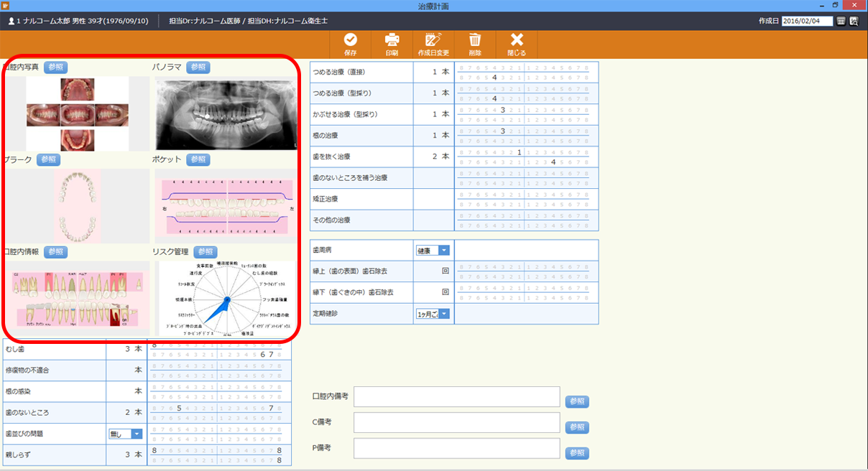Click the 削除 trash icon

(475, 40)
